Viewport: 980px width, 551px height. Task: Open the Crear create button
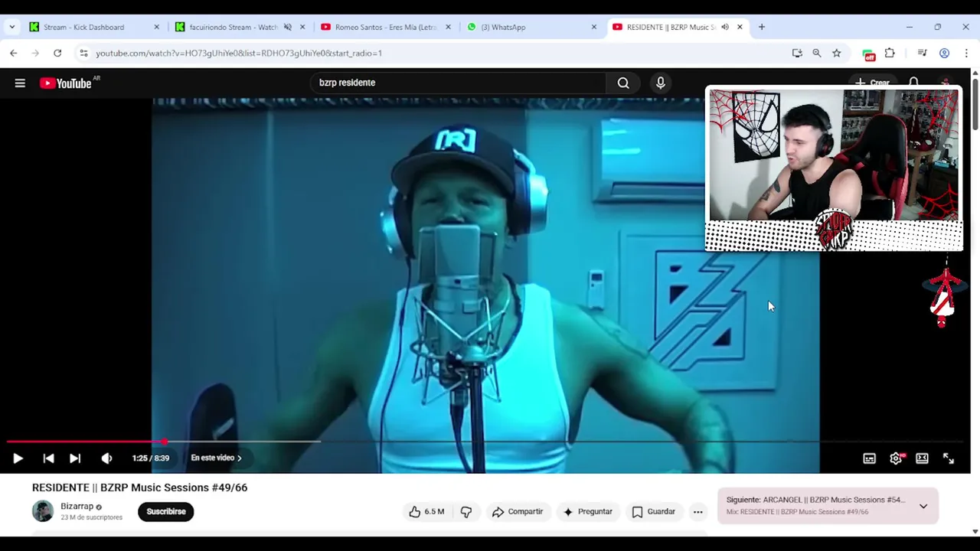872,83
